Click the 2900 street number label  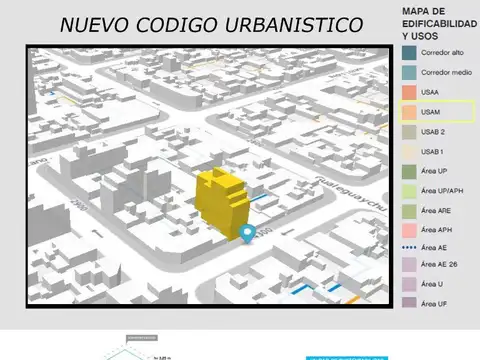79,205
